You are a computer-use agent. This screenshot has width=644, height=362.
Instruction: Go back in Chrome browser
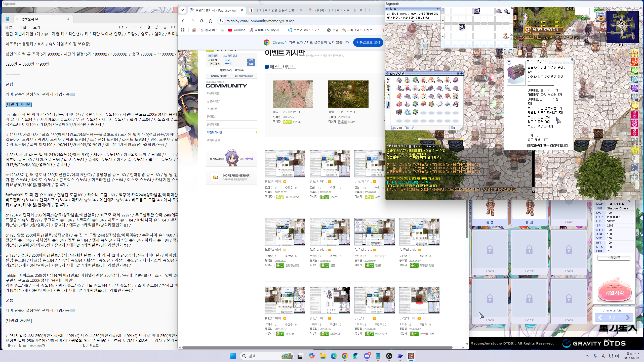[183, 21]
